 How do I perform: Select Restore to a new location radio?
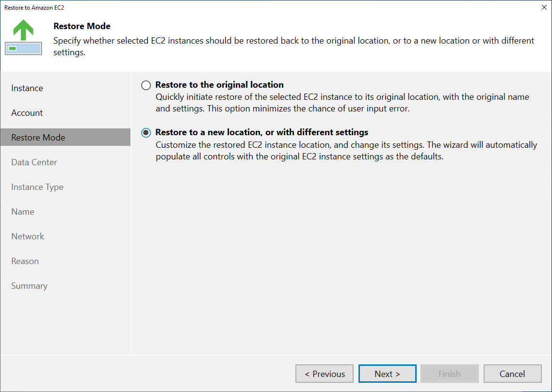click(x=146, y=133)
